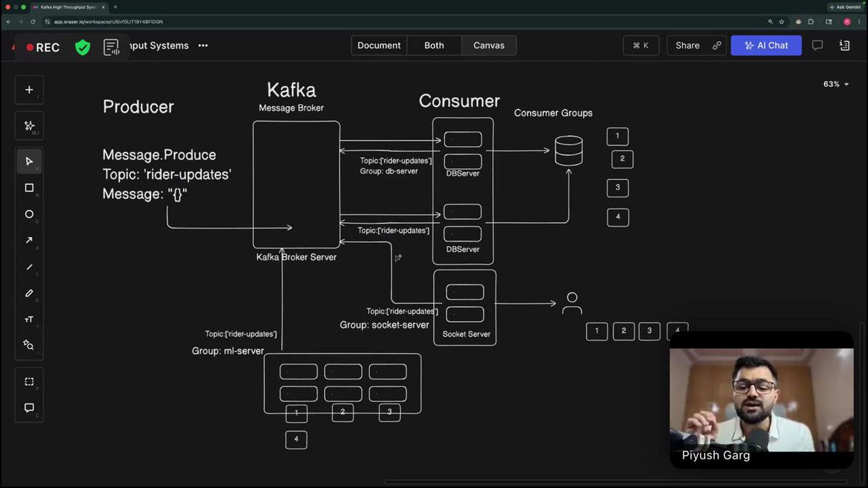Select the 'Group: ml-server' label
868x488 pixels.
[x=228, y=351]
